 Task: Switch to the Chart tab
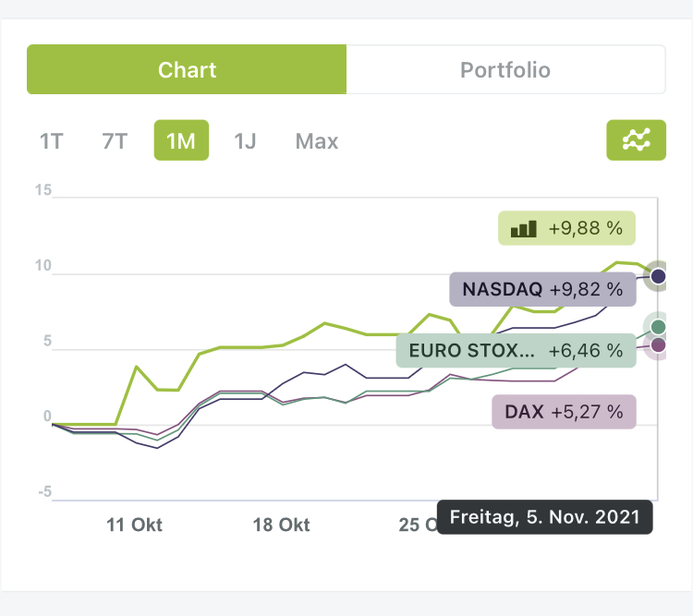click(187, 70)
